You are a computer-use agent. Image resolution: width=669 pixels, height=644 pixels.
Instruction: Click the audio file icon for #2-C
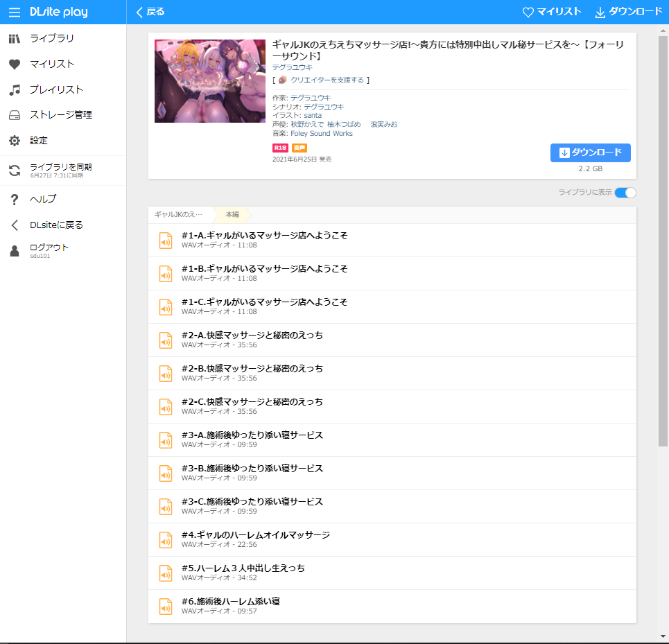click(x=166, y=407)
